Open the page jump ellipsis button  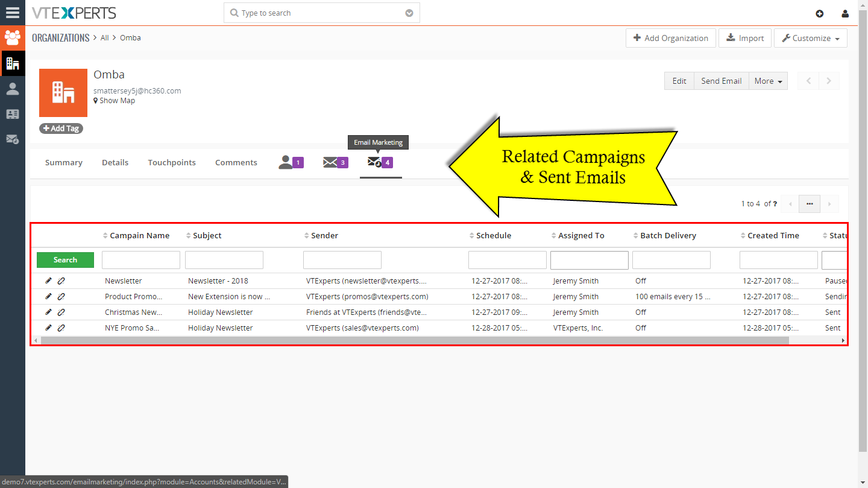pyautogui.click(x=810, y=204)
